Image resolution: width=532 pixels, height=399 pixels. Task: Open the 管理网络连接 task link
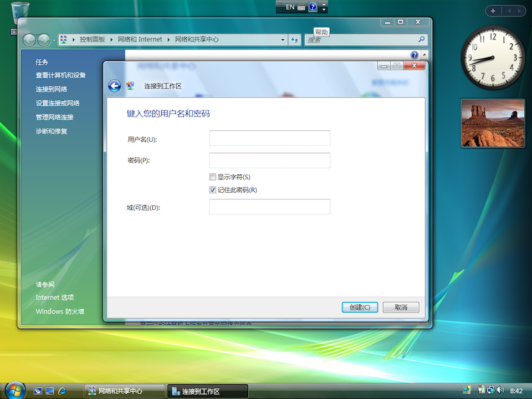pos(55,117)
